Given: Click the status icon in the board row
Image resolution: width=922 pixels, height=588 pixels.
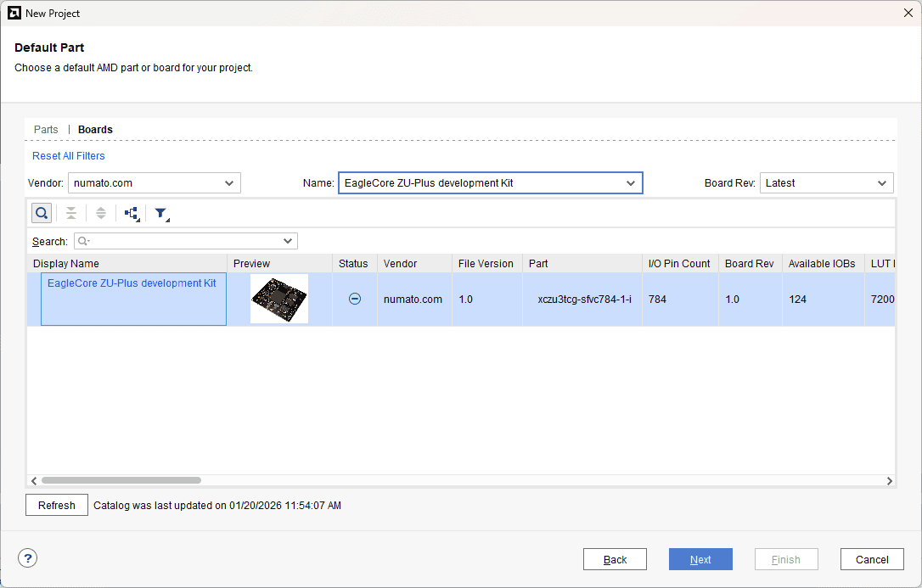Looking at the screenshot, I should coord(355,299).
